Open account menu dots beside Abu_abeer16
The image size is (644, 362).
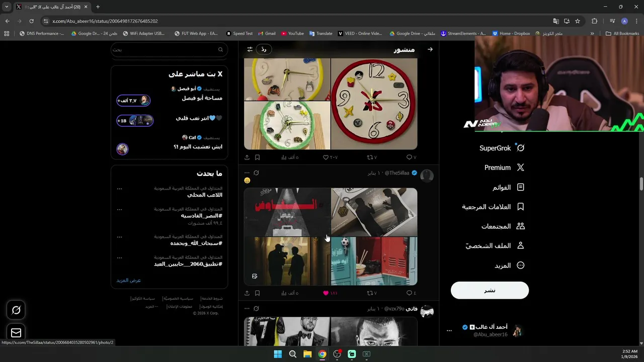[449, 331]
